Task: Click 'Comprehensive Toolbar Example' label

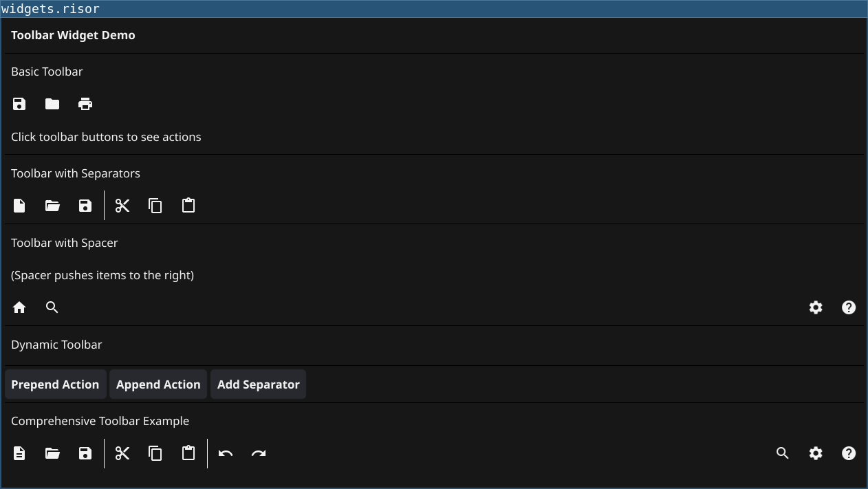Action: pyautogui.click(x=100, y=421)
